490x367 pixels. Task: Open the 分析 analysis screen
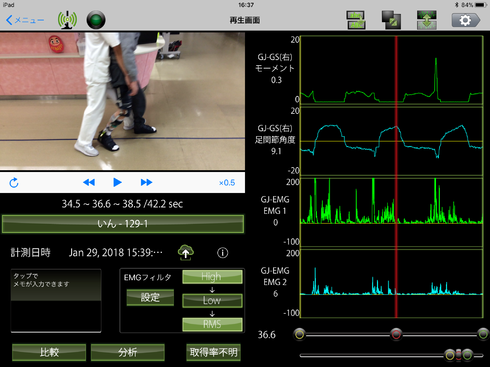(128, 352)
